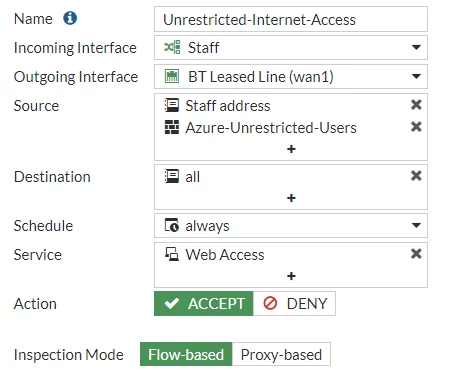Click the Azure-Unrestricted-Users group icon
Image resolution: width=471 pixels, height=377 pixels.
pyautogui.click(x=172, y=127)
